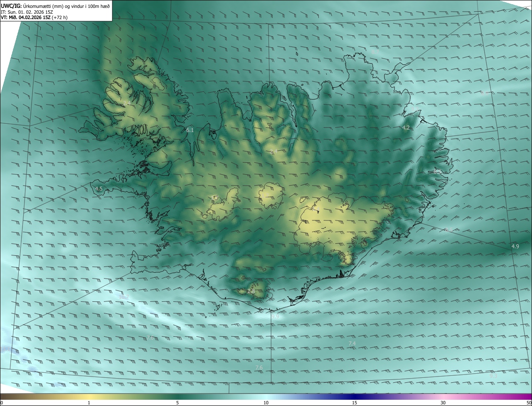Screen dimensions: 532x406
Task: Click the 4.9 value label offshore to the east
Action: 515,247
